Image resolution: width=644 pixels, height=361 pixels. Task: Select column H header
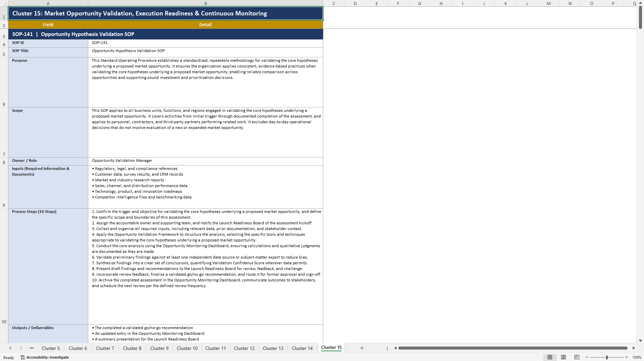441,3
